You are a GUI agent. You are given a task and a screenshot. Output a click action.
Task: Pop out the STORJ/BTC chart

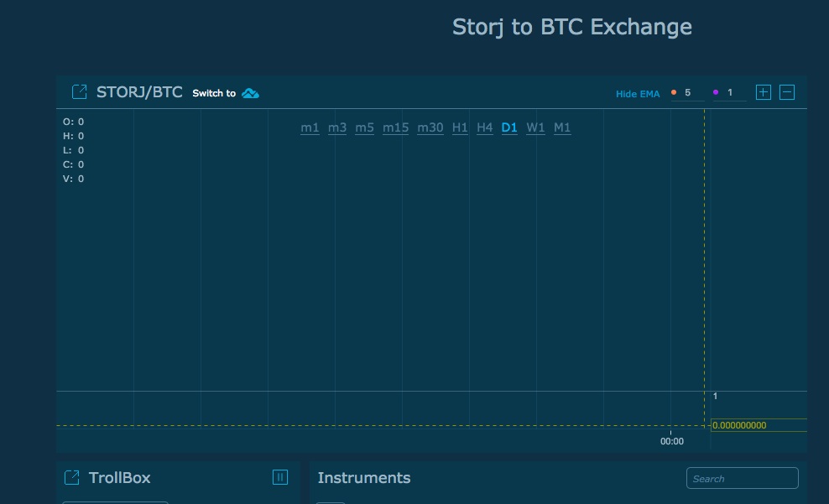pyautogui.click(x=79, y=92)
